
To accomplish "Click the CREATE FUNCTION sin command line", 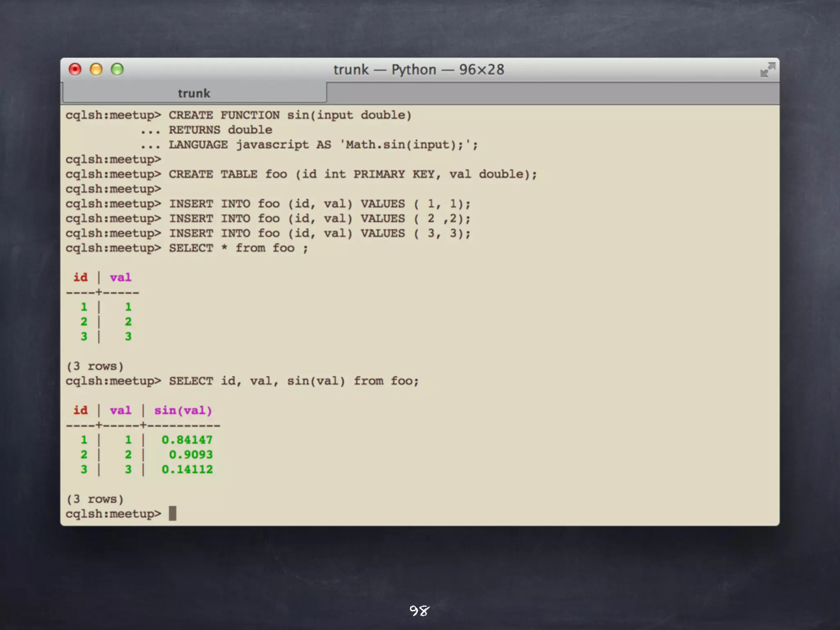I will click(290, 115).
